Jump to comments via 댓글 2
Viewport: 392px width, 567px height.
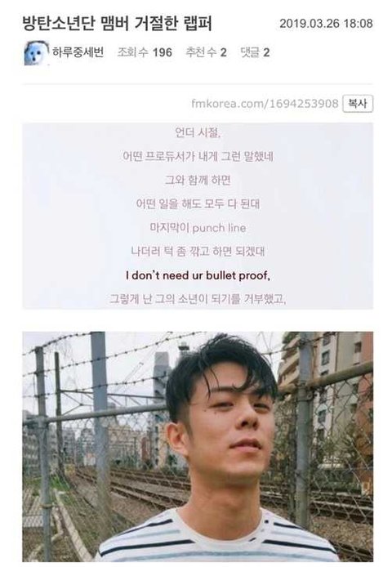click(x=255, y=52)
